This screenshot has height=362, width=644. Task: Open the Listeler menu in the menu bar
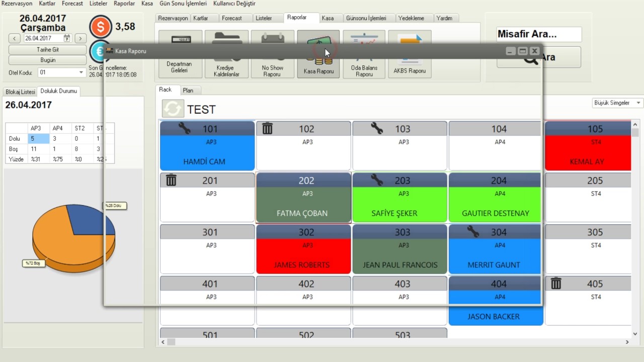(98, 4)
